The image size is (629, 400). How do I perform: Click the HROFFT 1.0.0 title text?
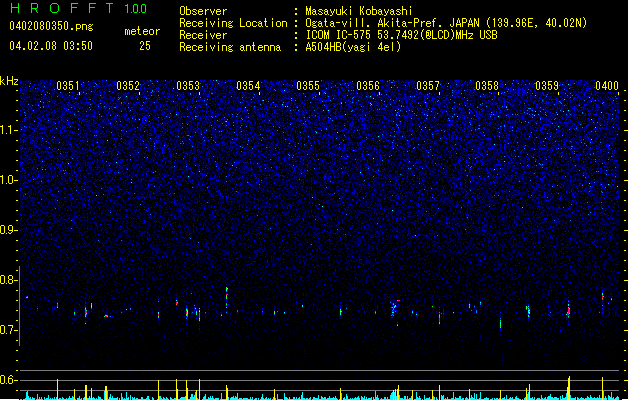78,8
